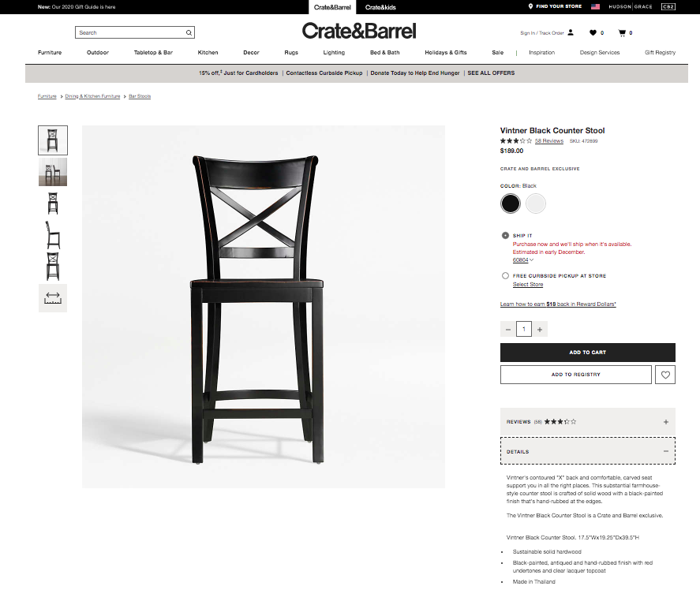This screenshot has width=700, height=601.
Task: Click the US flag icon
Action: click(595, 6)
